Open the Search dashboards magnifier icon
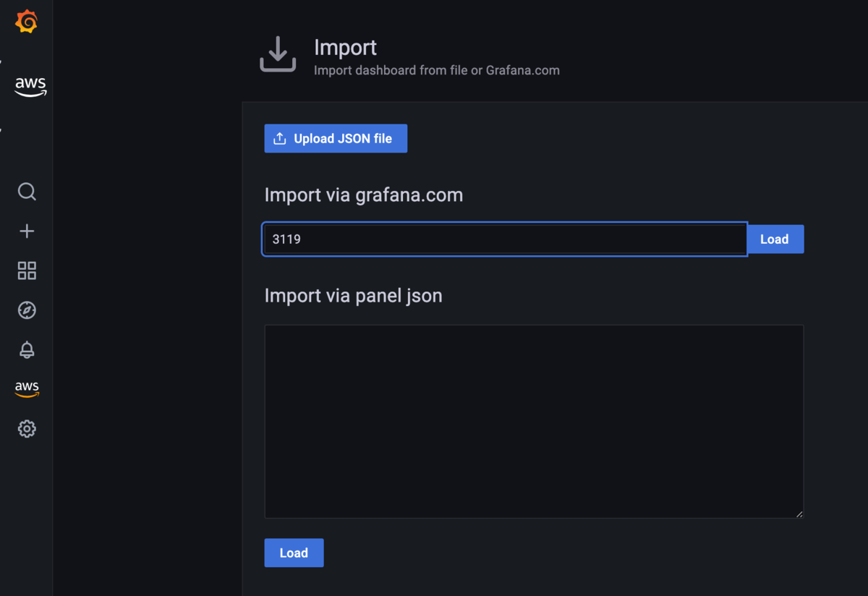 click(x=27, y=192)
